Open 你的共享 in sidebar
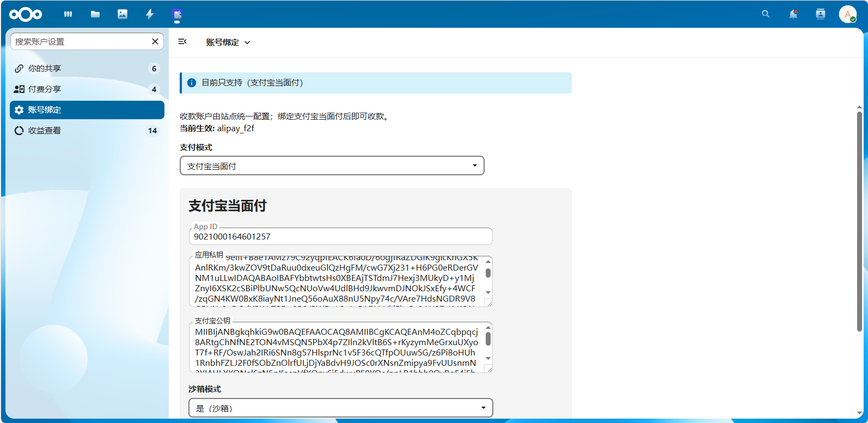The height and width of the screenshot is (423, 868). pos(87,69)
